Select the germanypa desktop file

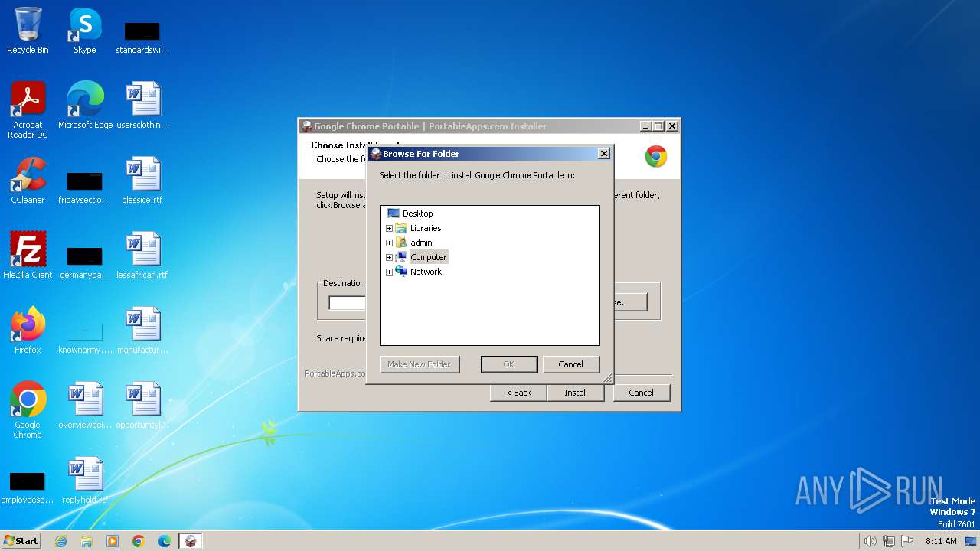point(85,262)
